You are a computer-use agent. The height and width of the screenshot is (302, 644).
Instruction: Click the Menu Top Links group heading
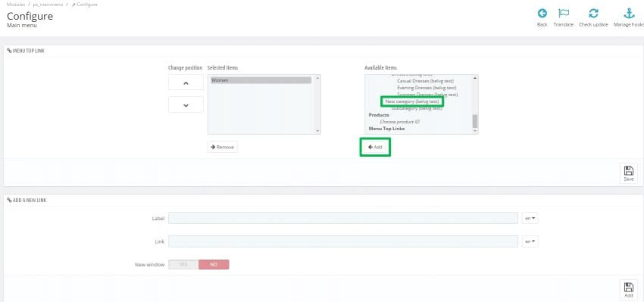click(386, 129)
